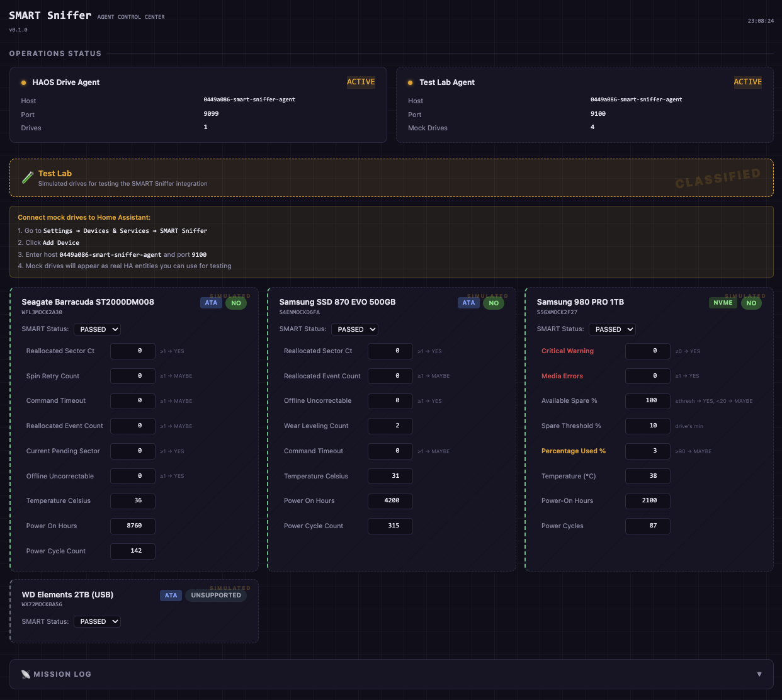The width and height of the screenshot is (782, 700).
Task: Click the HAOS Drive Agent status dot
Action: (23, 82)
